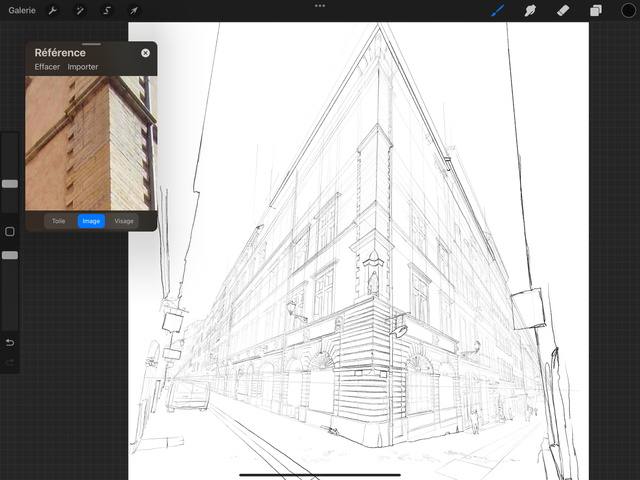Viewport: 640px width, 480px height.
Task: Open the Layers panel
Action: 596,11
